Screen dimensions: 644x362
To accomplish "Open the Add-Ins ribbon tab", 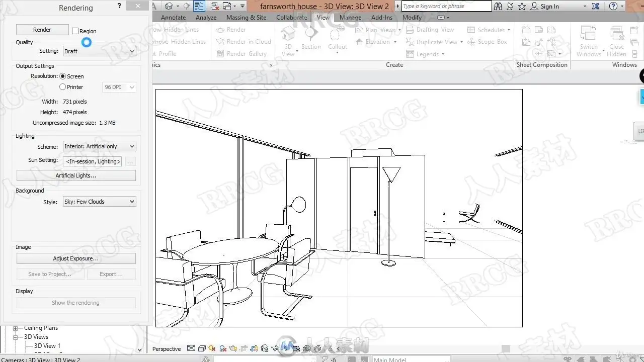I will 382,18.
